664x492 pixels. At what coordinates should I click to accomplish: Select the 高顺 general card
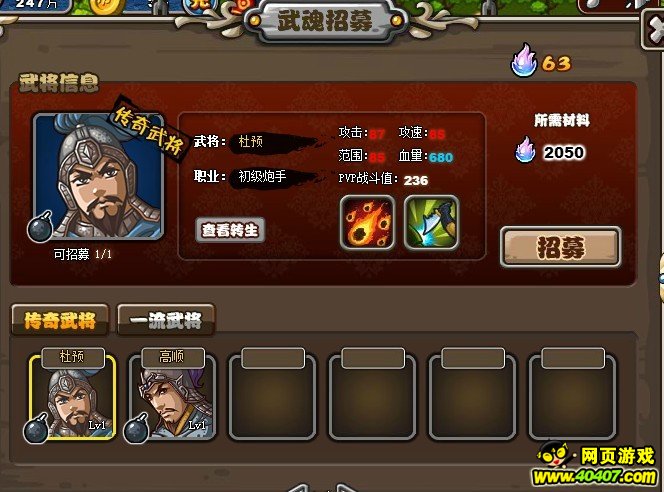tap(172, 395)
